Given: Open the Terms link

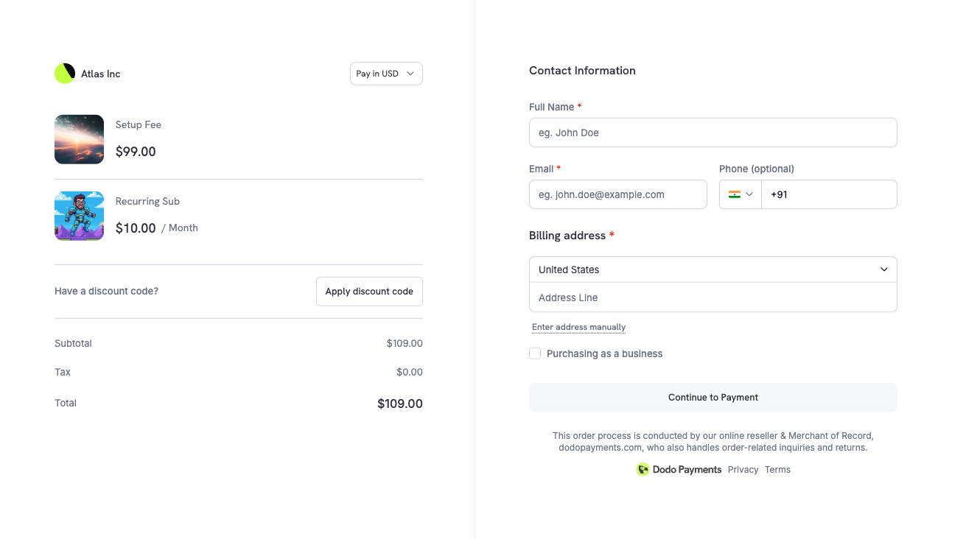Looking at the screenshot, I should [x=777, y=470].
